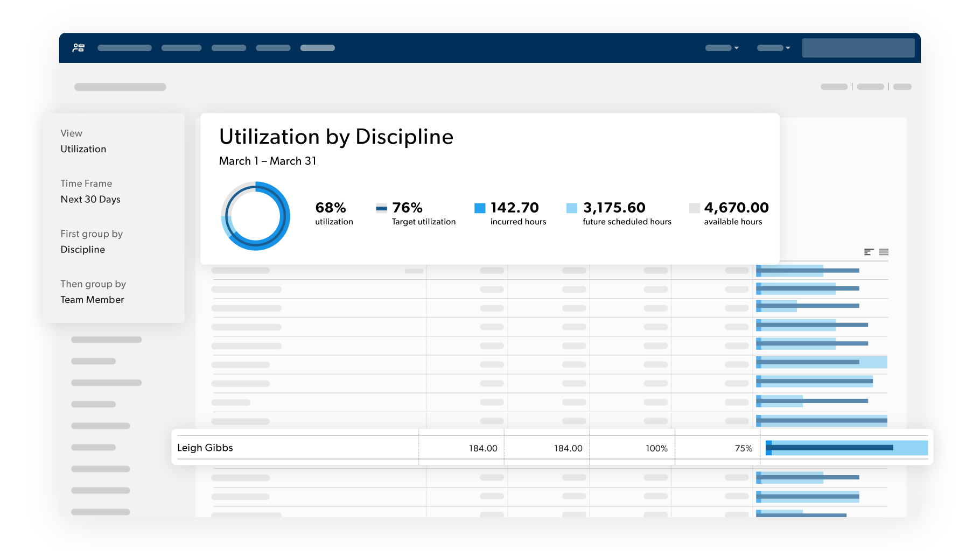Expand the second navbar dropdown arrow
This screenshot has height=551, width=980.
[788, 48]
